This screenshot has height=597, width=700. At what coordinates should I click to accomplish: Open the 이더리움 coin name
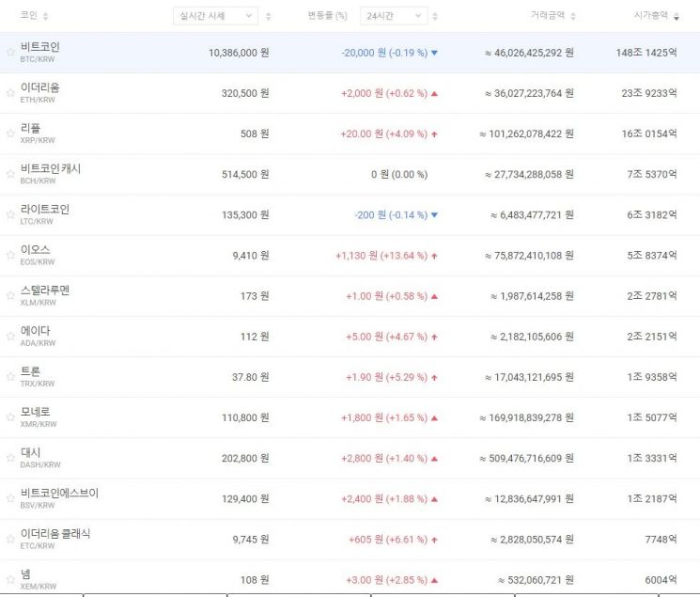39,87
